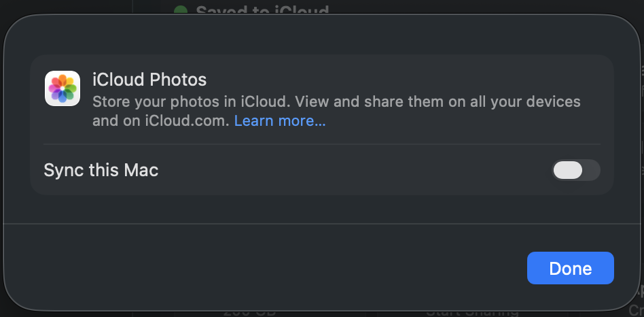This screenshot has height=317, width=644.
Task: Click the partially hidden Start Sharing text
Action: pyautogui.click(x=472, y=313)
